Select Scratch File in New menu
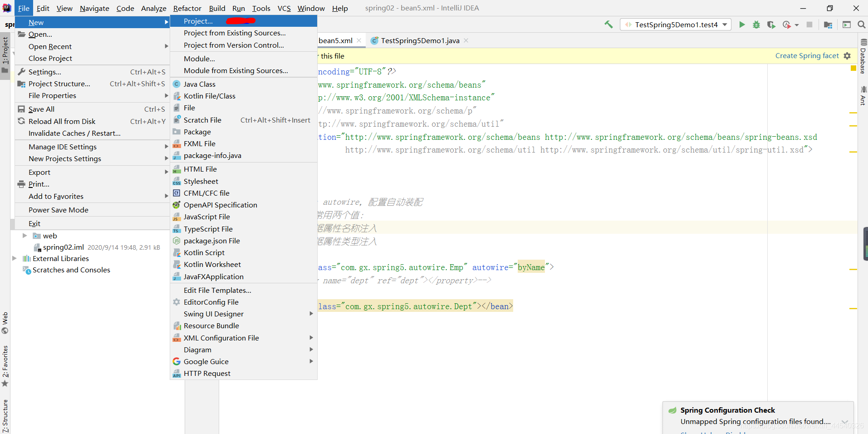 pos(244,120)
